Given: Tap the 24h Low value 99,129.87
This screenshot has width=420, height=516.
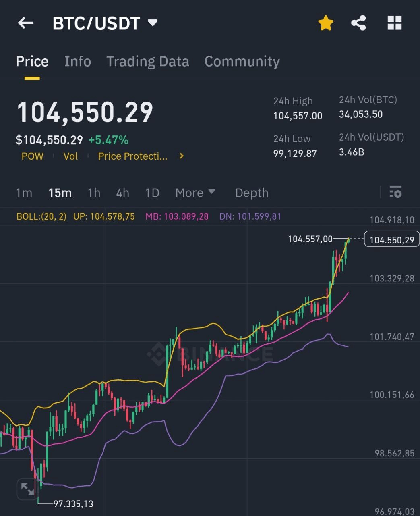Looking at the screenshot, I should (x=295, y=154).
